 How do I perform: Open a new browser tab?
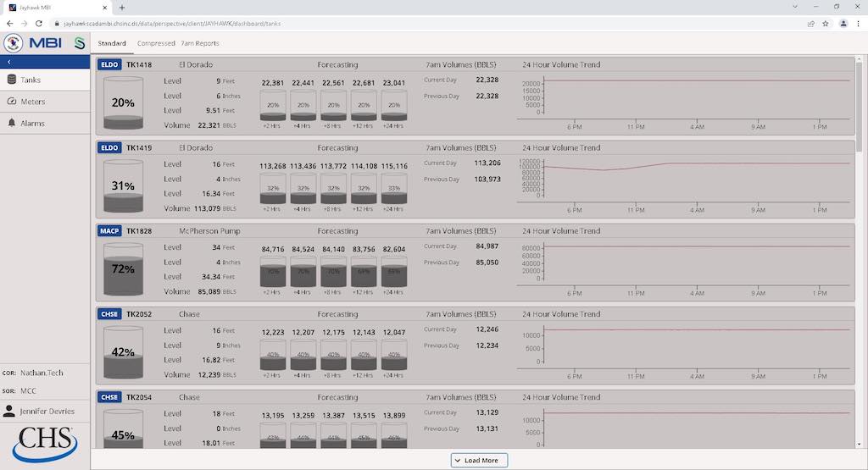click(x=122, y=8)
